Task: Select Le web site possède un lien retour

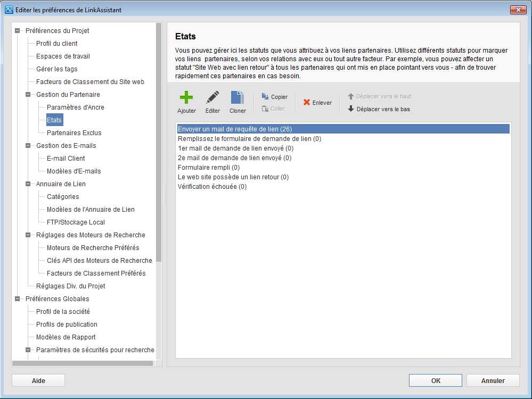Action: (x=343, y=177)
